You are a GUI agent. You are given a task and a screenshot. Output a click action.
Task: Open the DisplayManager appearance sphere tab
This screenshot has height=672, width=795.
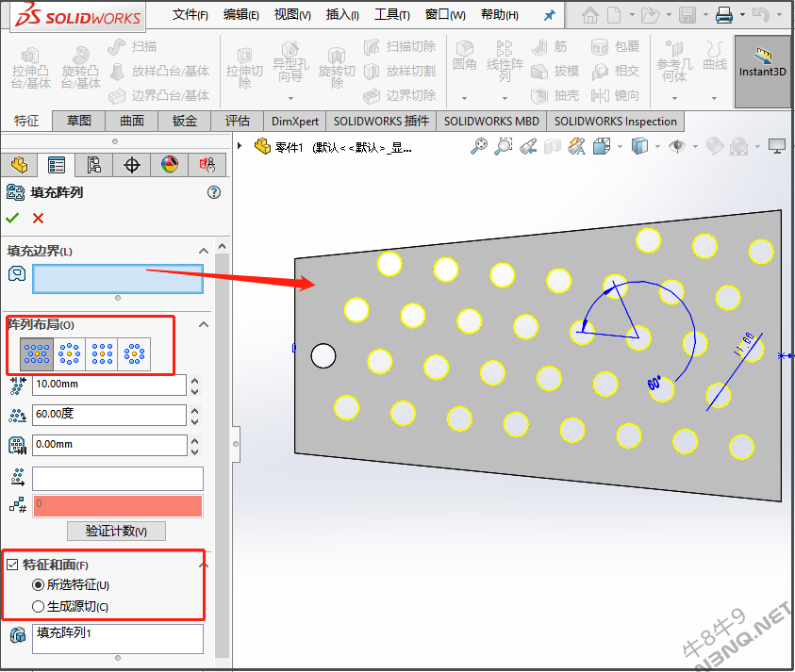pyautogui.click(x=170, y=165)
